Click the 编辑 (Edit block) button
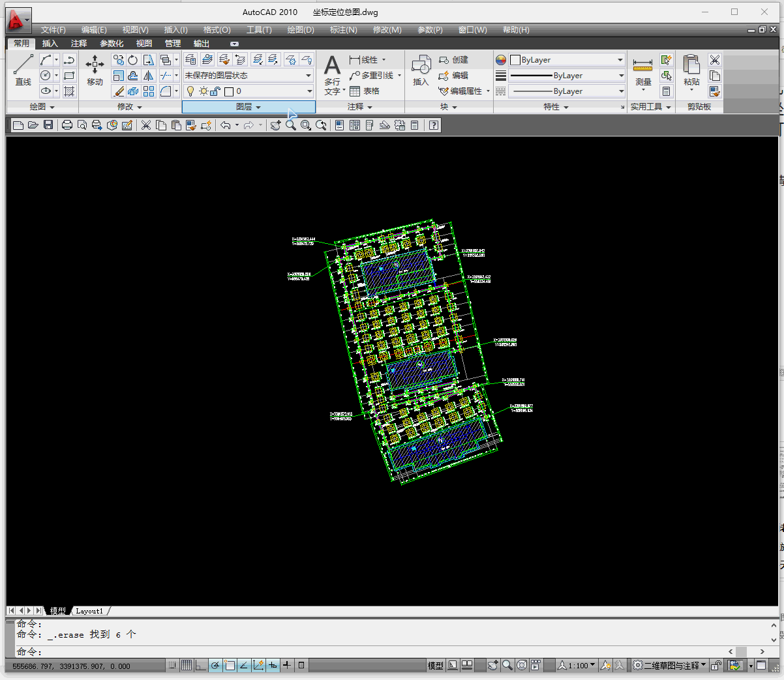 [x=453, y=76]
